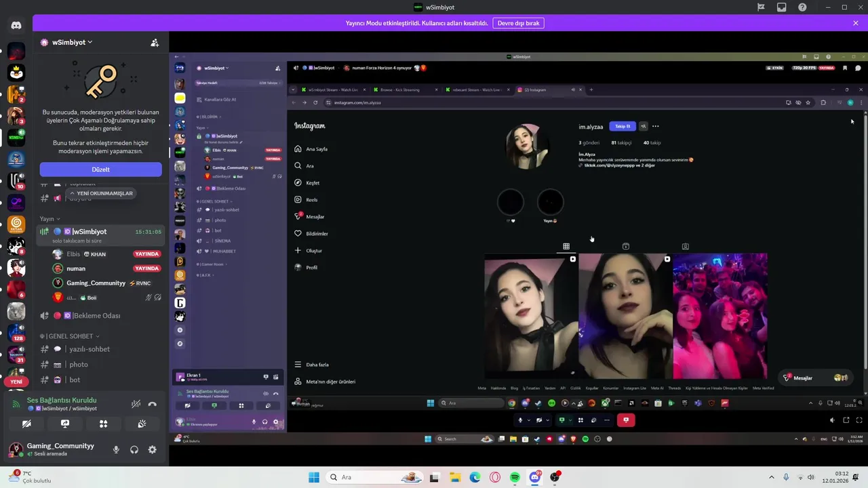Open the invite members icon beside wSimbiyot
The width and height of the screenshot is (868, 488).
click(155, 42)
